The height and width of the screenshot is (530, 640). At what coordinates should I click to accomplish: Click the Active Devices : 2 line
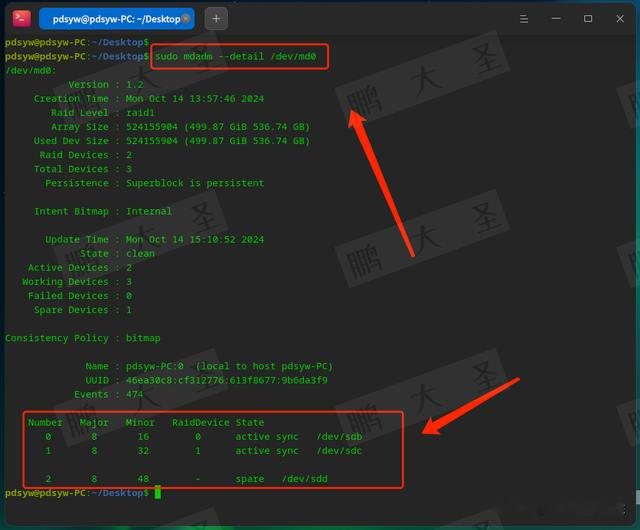(80, 268)
